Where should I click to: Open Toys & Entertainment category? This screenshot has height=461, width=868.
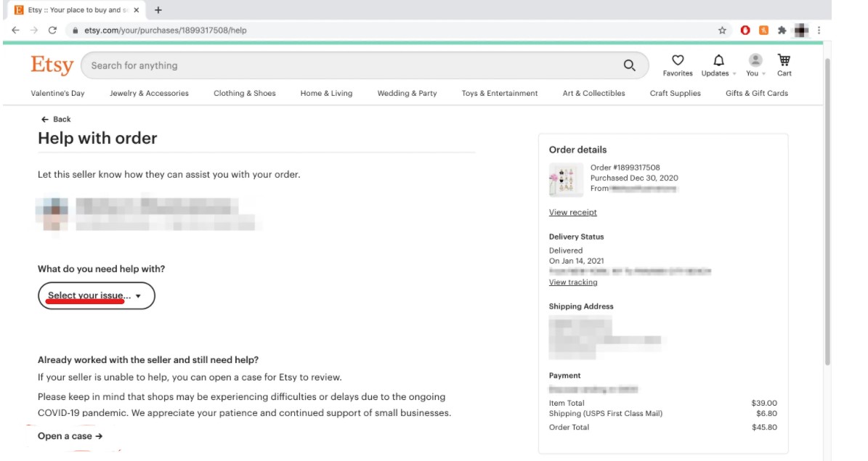tap(500, 93)
